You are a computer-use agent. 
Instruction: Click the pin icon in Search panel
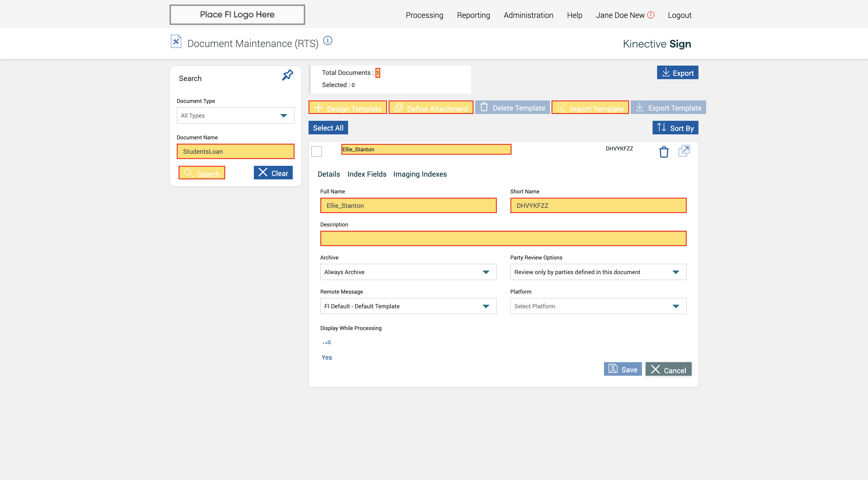click(x=287, y=75)
